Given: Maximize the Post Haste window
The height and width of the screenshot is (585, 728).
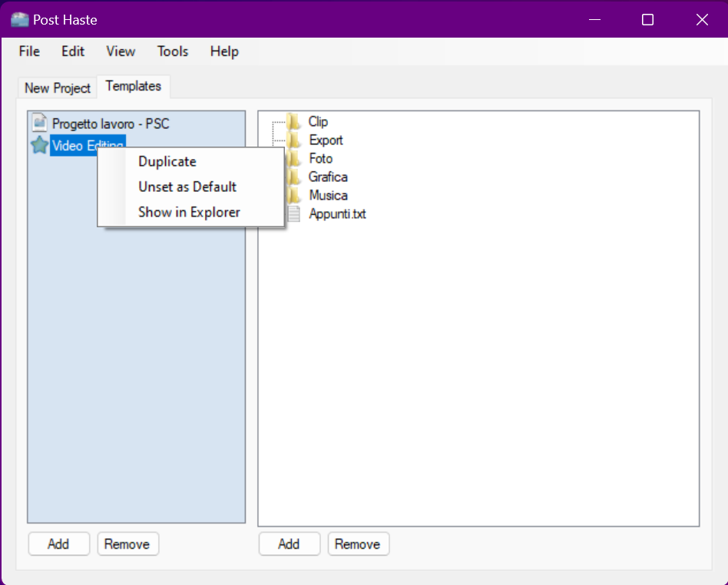Looking at the screenshot, I should pyautogui.click(x=647, y=19).
